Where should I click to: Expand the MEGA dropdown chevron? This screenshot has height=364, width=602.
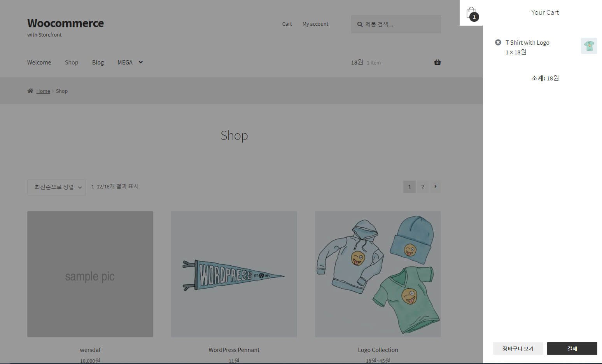click(x=140, y=62)
